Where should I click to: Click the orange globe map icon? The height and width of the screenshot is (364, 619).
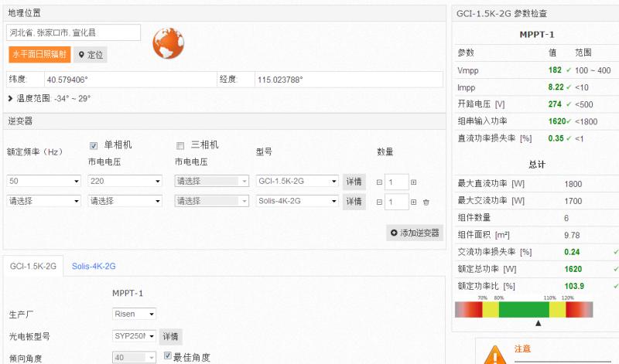(166, 43)
